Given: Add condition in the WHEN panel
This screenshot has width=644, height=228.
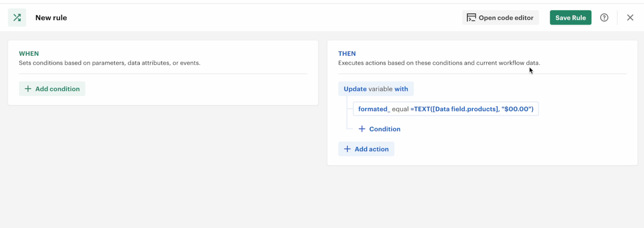Looking at the screenshot, I should click(x=57, y=89).
